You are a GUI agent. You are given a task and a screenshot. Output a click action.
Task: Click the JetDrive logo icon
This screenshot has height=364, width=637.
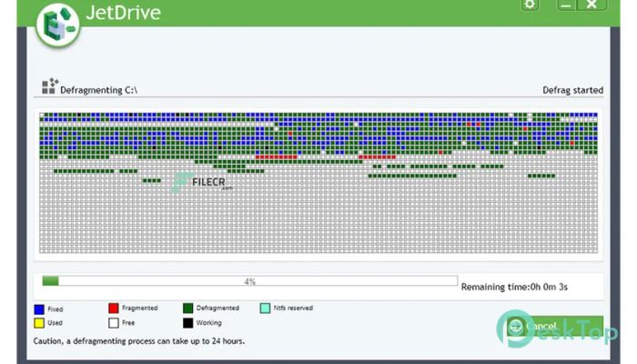(58, 23)
